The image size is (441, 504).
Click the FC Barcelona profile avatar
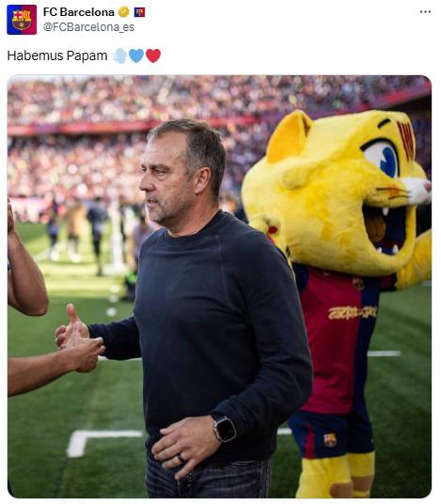click(22, 20)
